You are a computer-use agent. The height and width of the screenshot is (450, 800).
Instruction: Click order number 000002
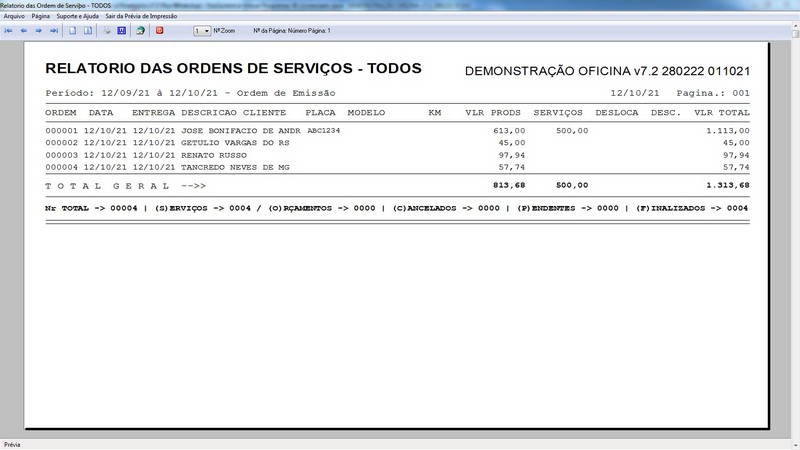point(62,143)
